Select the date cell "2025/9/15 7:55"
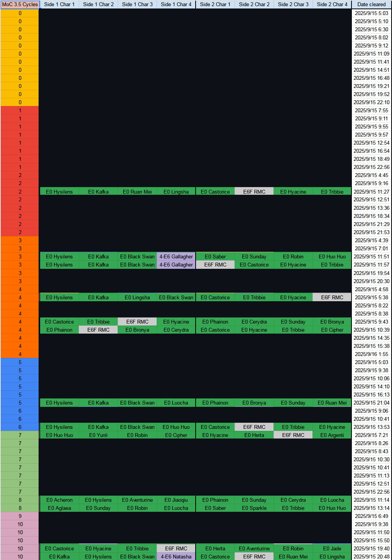This screenshot has height=560, width=392. point(372,110)
